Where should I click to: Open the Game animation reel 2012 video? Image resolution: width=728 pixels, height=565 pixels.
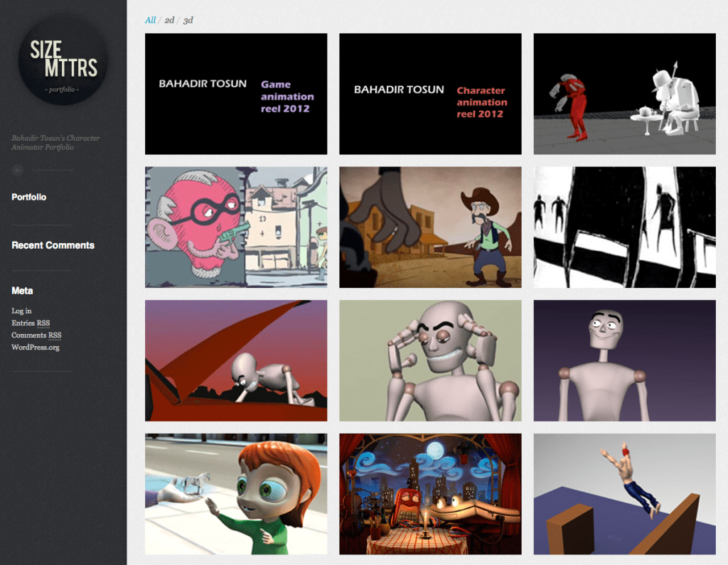(x=235, y=94)
